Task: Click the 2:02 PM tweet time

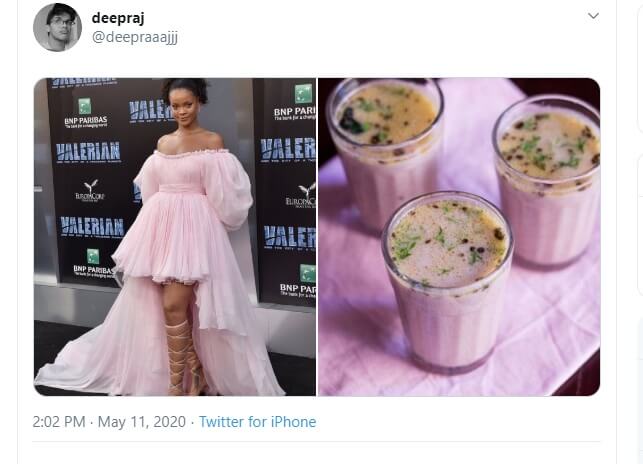Action: (x=59, y=422)
